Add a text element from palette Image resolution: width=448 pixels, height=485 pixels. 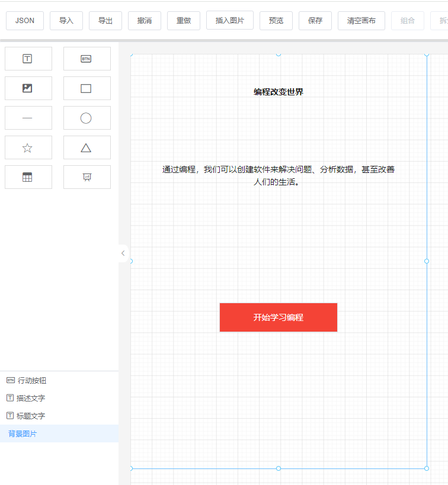pyautogui.click(x=28, y=59)
